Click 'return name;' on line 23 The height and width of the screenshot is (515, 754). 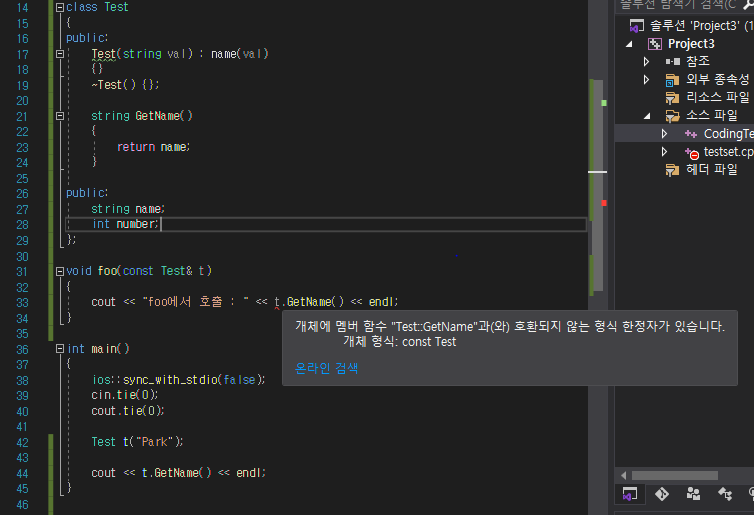click(x=153, y=147)
